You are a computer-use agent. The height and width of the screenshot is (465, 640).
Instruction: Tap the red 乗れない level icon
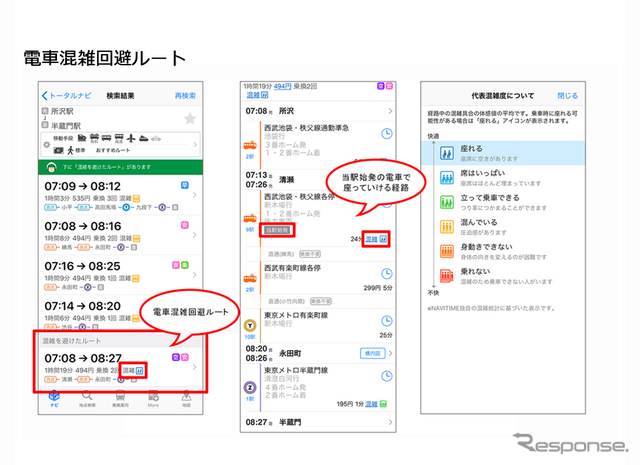pyautogui.click(x=447, y=276)
